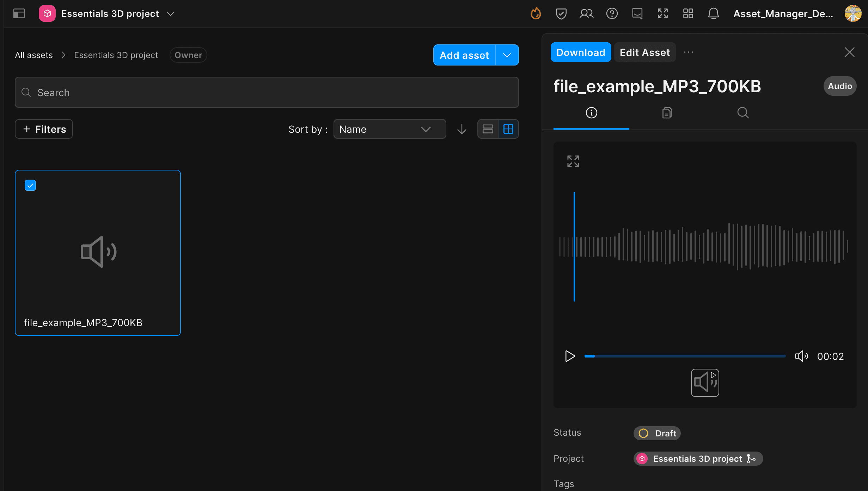Open the Essentials 3D project switcher chevron

pyautogui.click(x=171, y=14)
